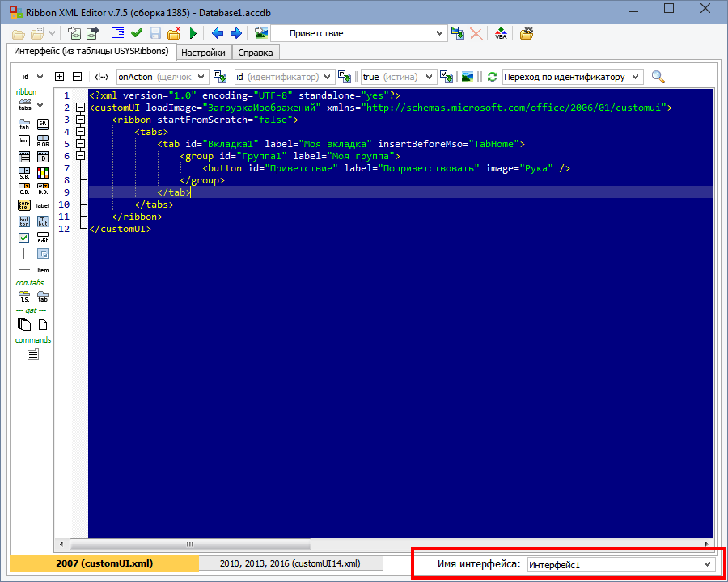Click the green checkmark validate XML icon
The width and height of the screenshot is (728, 582).
137,33
